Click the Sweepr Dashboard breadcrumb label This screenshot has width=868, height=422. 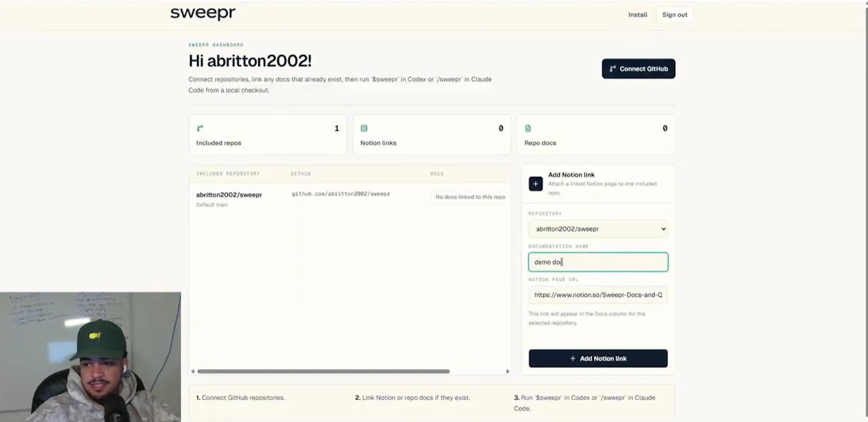click(216, 45)
